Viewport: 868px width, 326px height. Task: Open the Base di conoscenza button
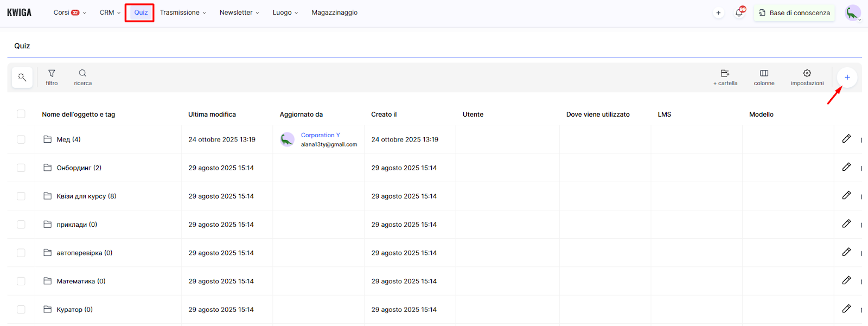(794, 12)
